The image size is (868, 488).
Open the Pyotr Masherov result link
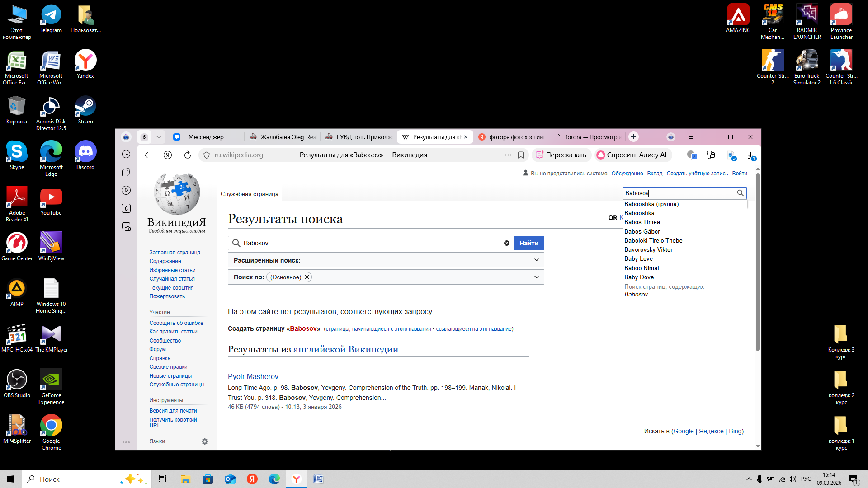click(253, 376)
